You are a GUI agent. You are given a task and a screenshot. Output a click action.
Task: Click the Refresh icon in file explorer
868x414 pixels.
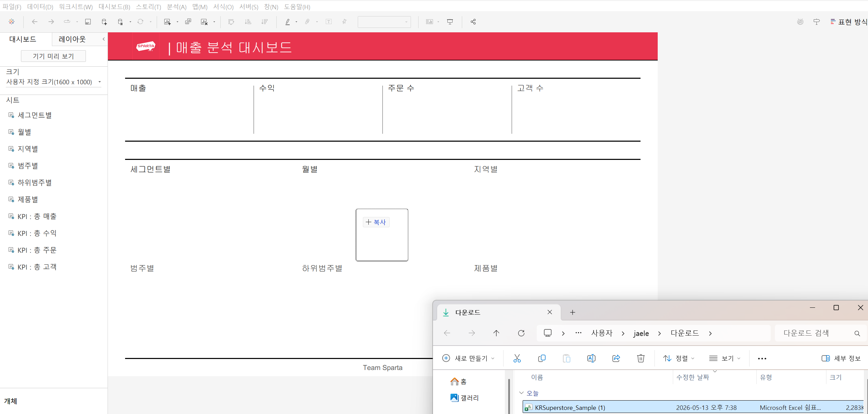[x=521, y=333]
